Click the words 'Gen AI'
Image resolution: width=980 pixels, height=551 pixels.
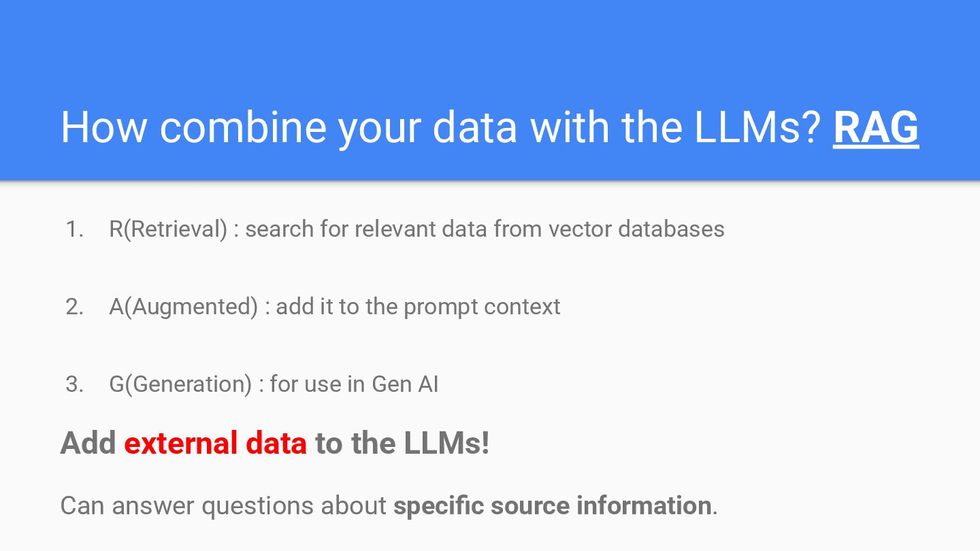coord(406,384)
